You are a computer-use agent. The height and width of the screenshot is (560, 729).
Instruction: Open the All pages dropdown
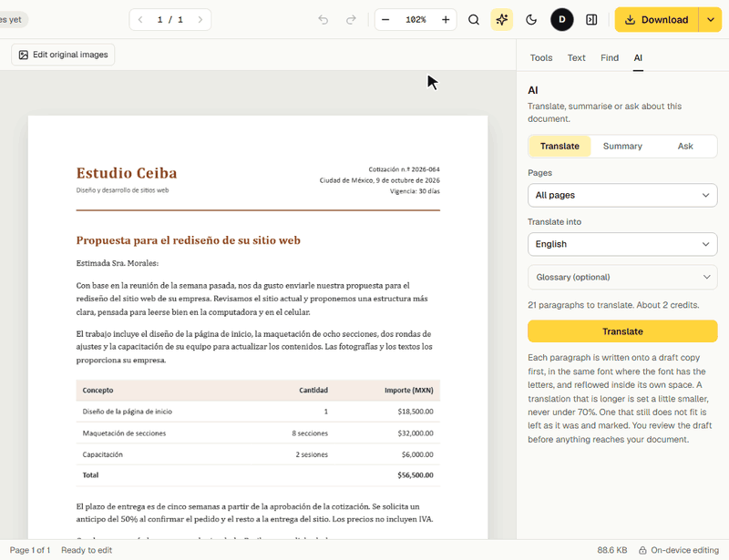click(x=622, y=195)
